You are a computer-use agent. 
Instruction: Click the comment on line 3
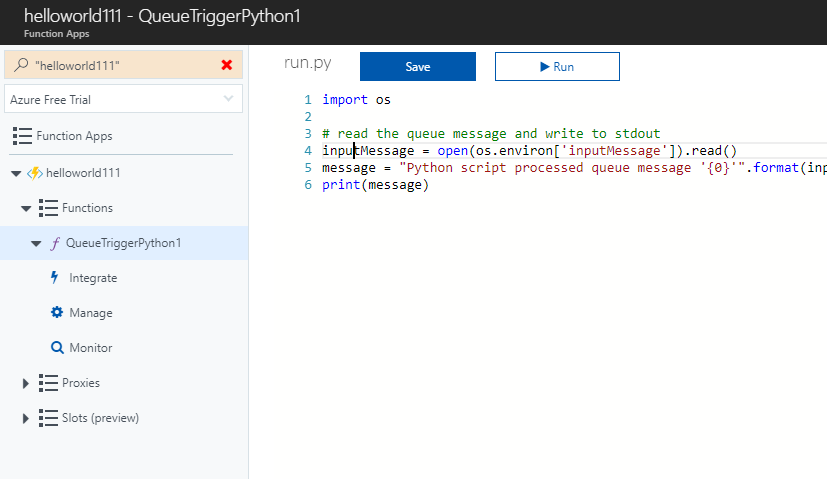pyautogui.click(x=491, y=133)
